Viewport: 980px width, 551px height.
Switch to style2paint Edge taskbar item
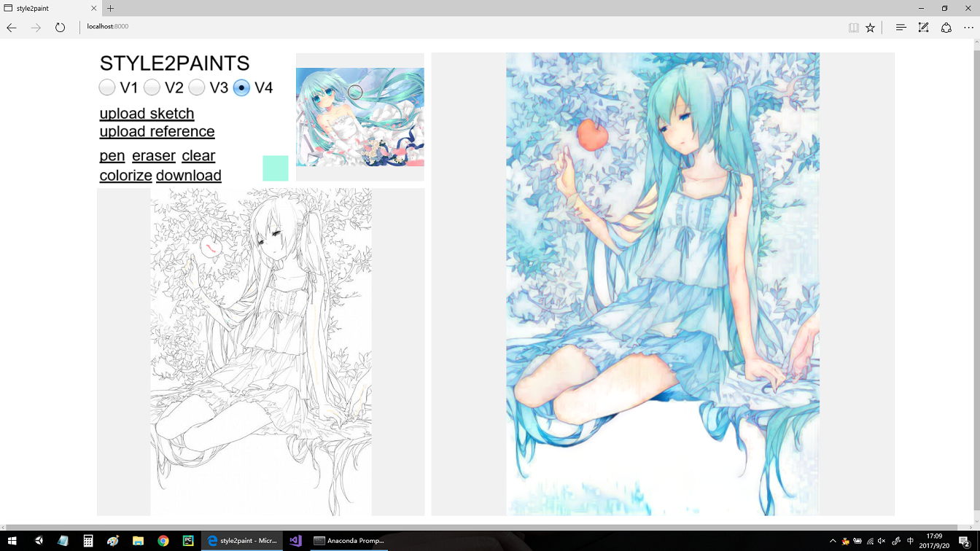coord(242,541)
